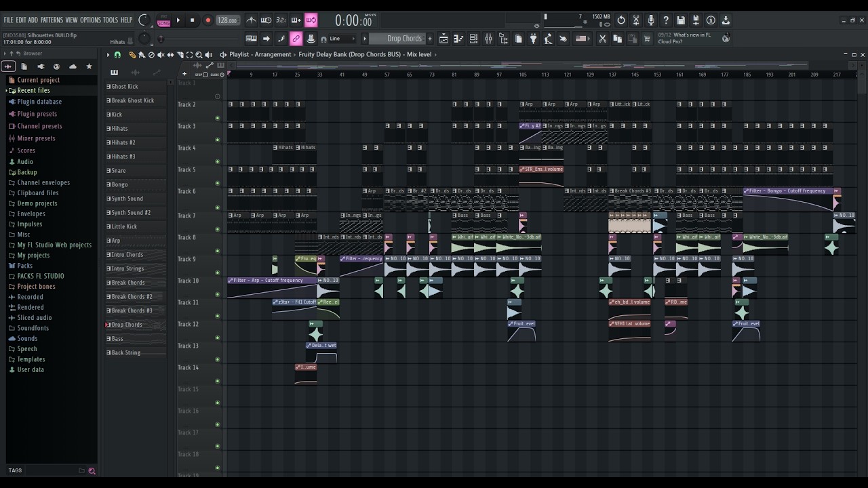This screenshot has height=488, width=868.
Task: Click the tempo field showing 128
Action: pyautogui.click(x=227, y=20)
